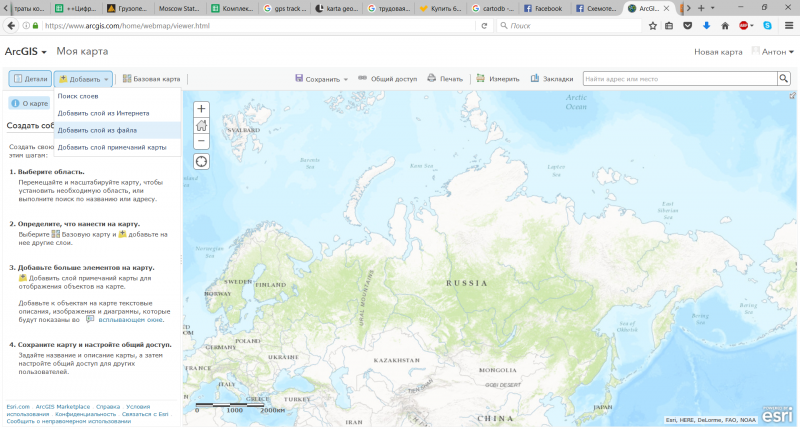
Task: Expand the ArcGIS header menu
Action: coord(26,50)
